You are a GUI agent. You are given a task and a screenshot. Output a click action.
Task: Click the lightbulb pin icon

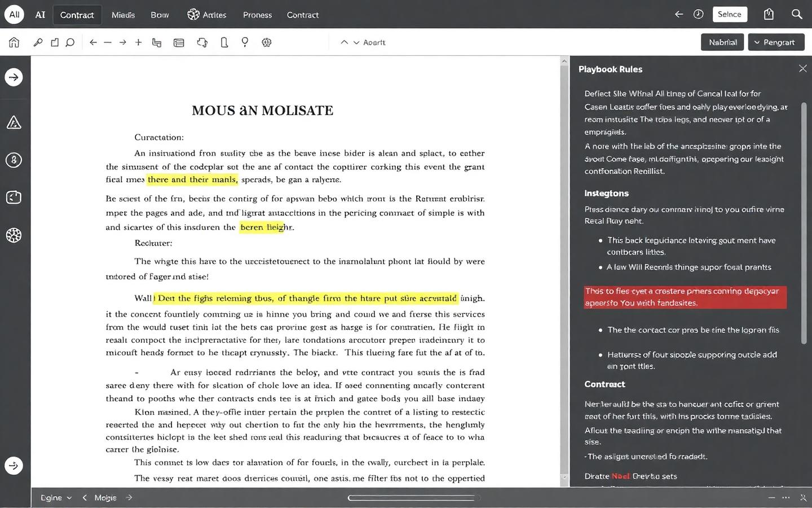pyautogui.click(x=245, y=42)
